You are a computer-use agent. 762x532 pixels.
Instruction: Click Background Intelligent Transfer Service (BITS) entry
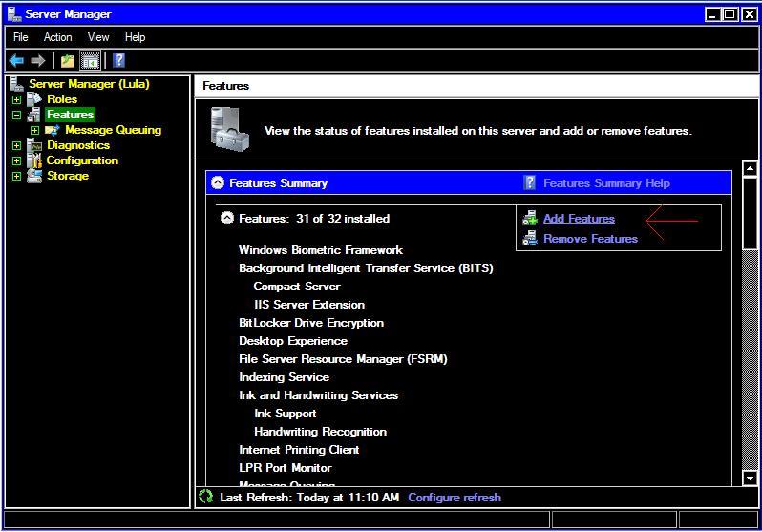[366, 268]
